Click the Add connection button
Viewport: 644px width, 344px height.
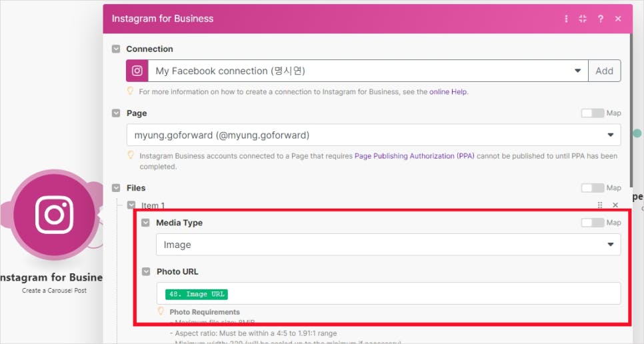604,71
